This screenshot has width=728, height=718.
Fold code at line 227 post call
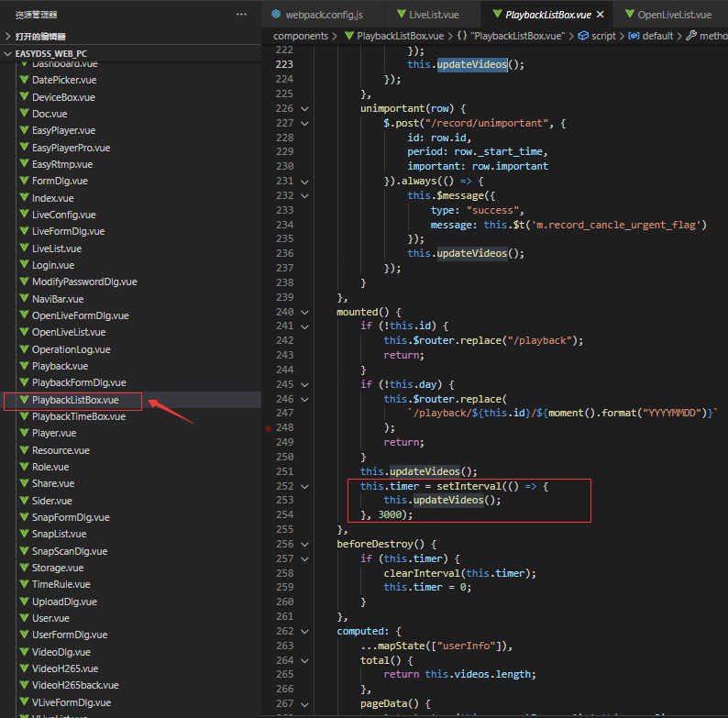pyautogui.click(x=304, y=124)
